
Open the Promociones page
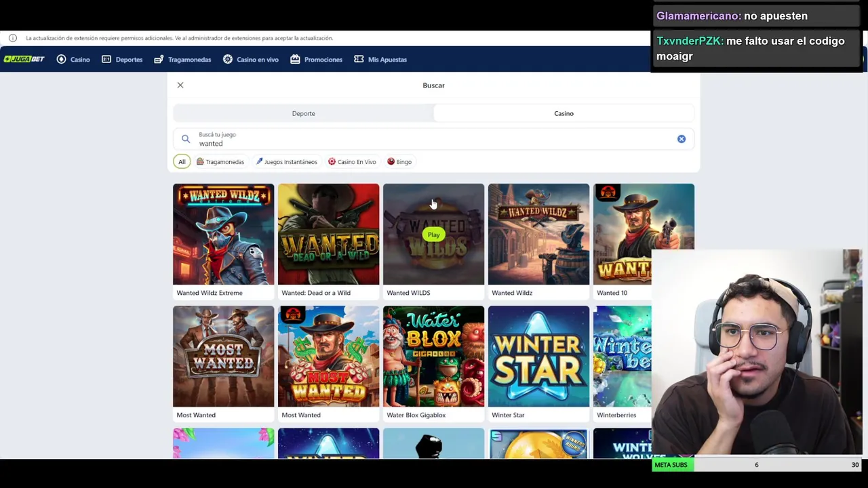[x=316, y=60]
